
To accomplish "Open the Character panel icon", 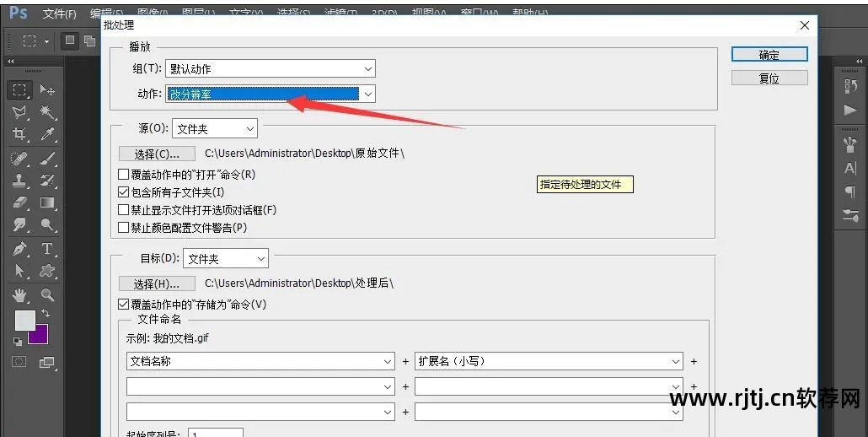I will coord(850,168).
